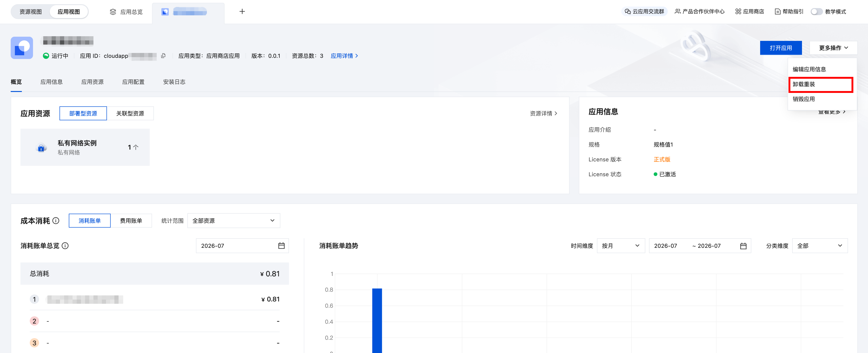The image size is (868, 353).
Task: Expand the 更多操作 dropdown
Action: (x=833, y=48)
